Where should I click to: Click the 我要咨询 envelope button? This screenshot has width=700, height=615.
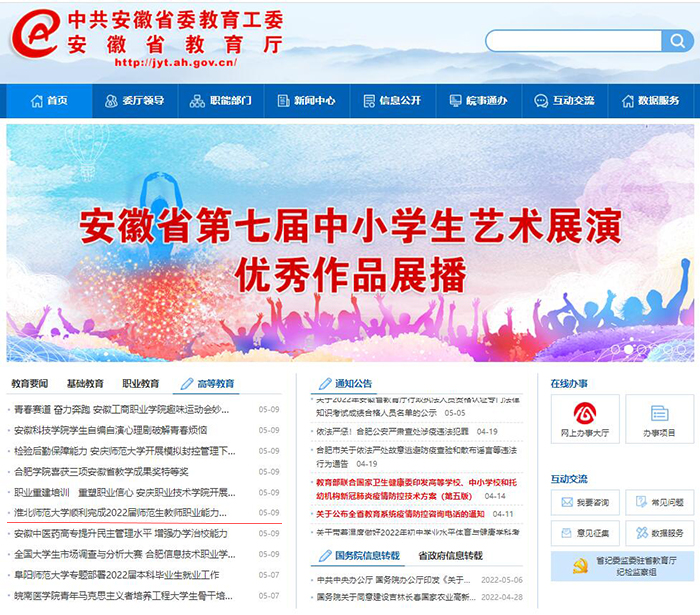[x=585, y=503]
